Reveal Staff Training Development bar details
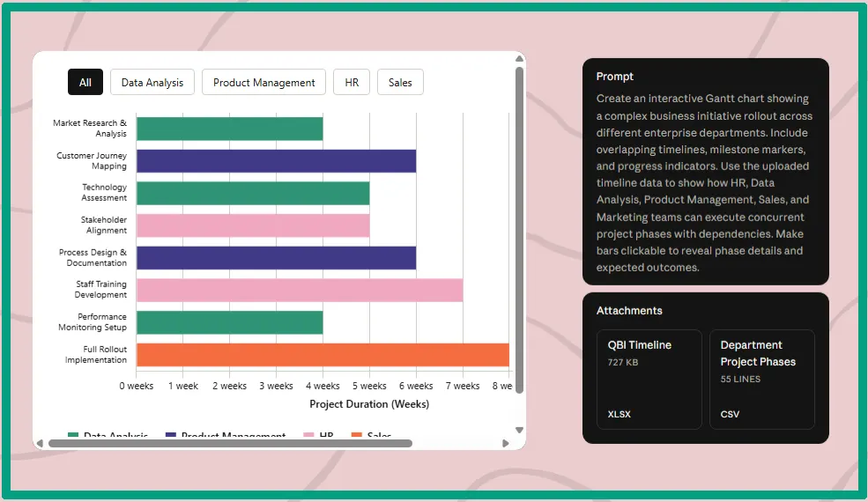The width and height of the screenshot is (868, 502). (x=300, y=290)
